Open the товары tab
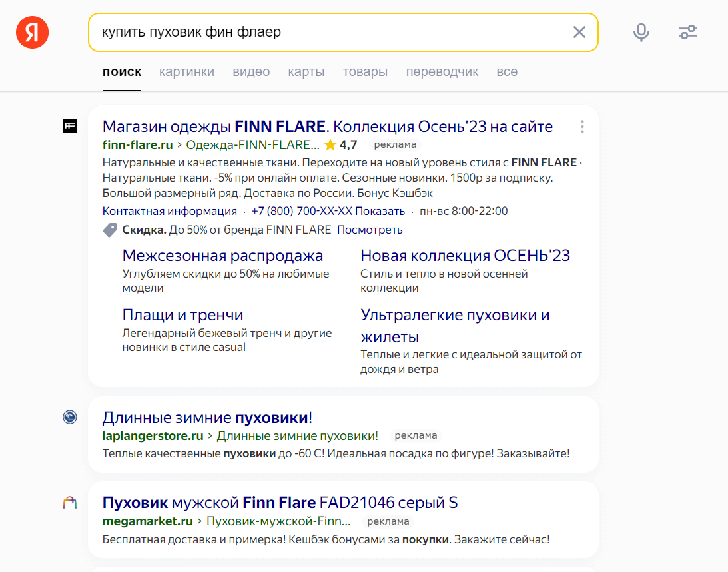 point(366,72)
